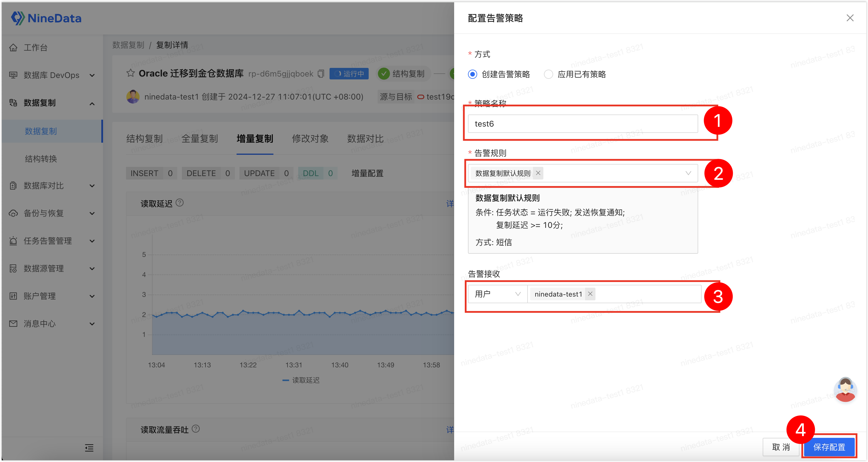Click the 取消 button

[x=781, y=447]
